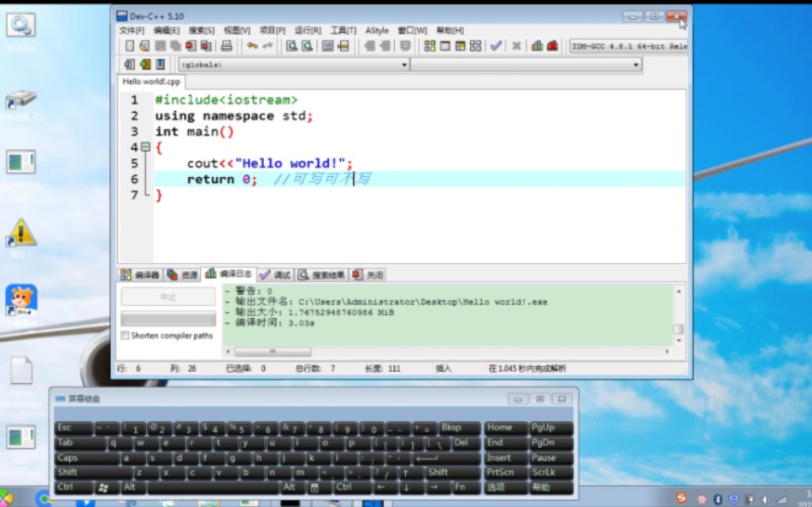Open the profiling analysis chart icon

[x=537, y=46]
